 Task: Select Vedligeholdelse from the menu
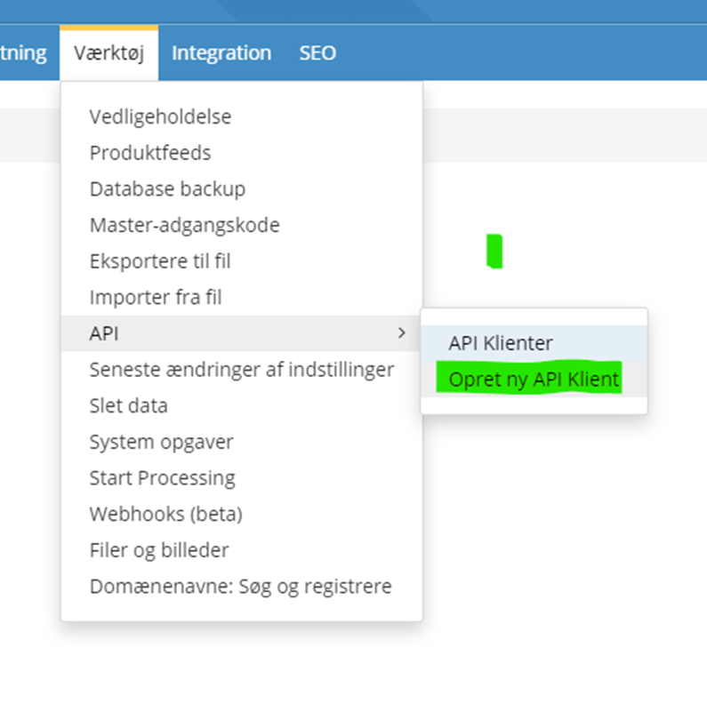tap(160, 116)
